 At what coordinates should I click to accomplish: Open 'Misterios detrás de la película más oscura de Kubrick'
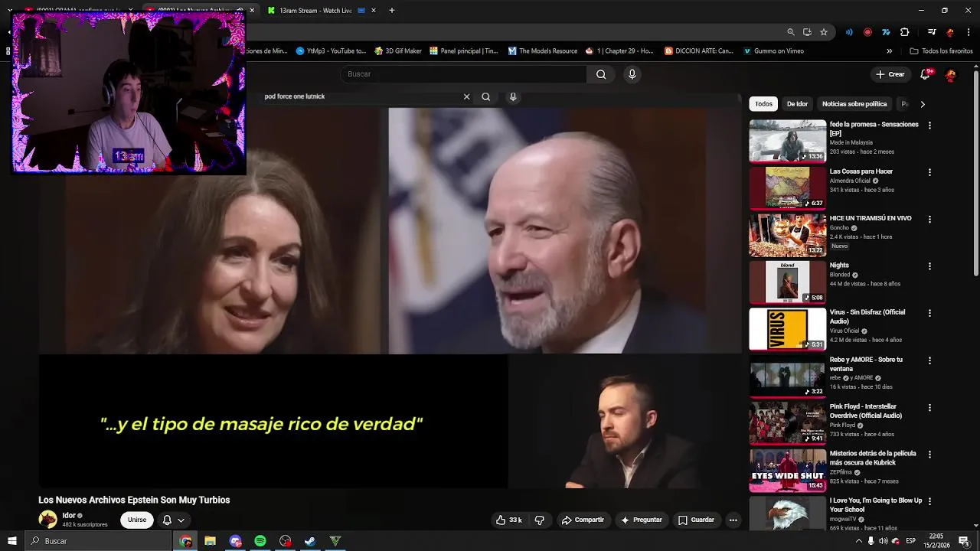click(x=873, y=458)
